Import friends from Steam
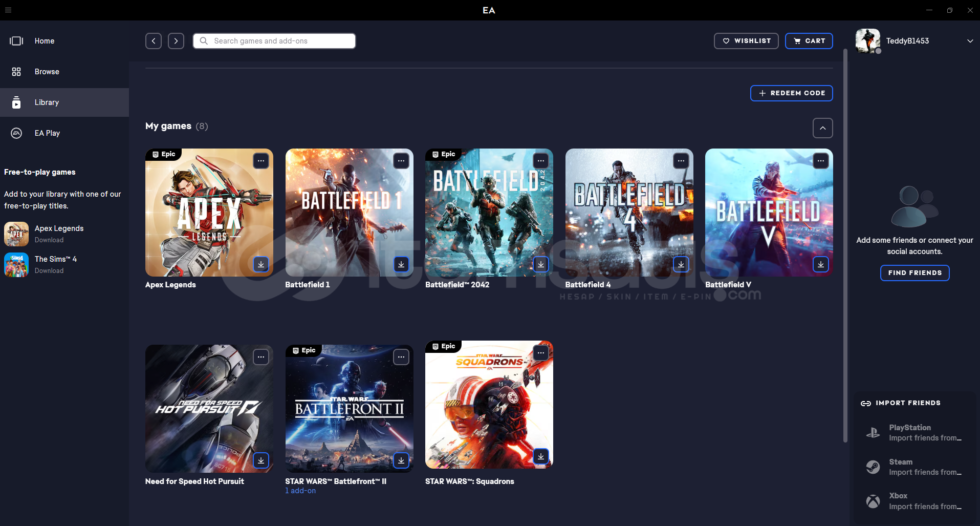The width and height of the screenshot is (980, 526). (x=914, y=467)
